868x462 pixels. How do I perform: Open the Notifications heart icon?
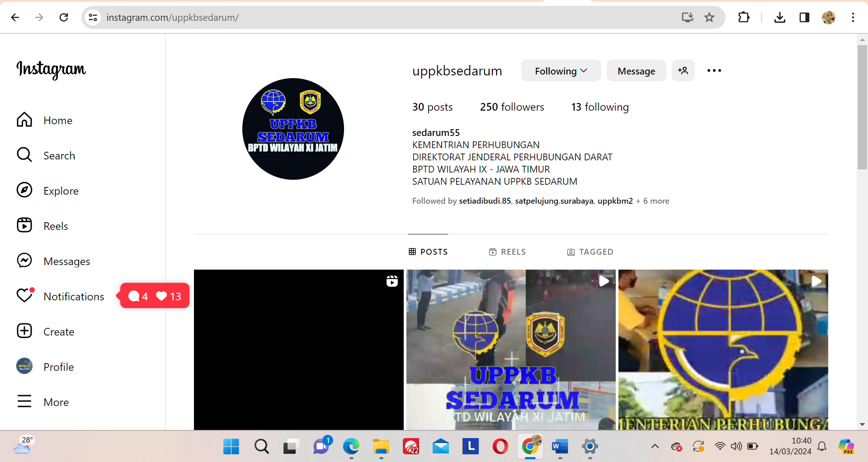click(25, 296)
